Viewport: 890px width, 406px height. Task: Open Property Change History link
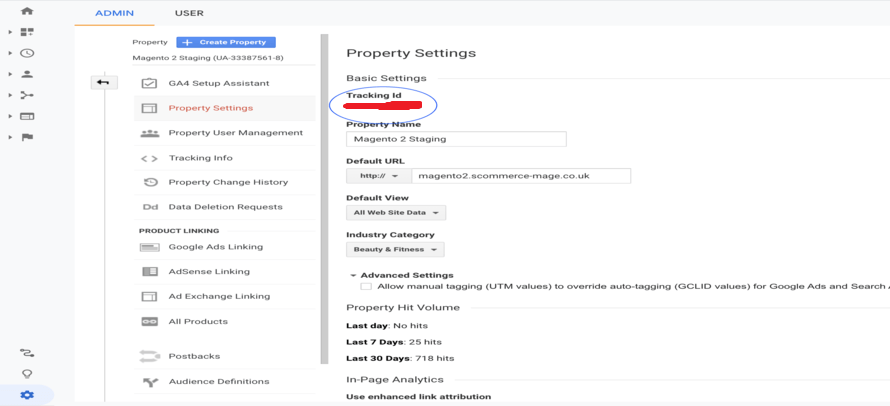[x=228, y=182]
